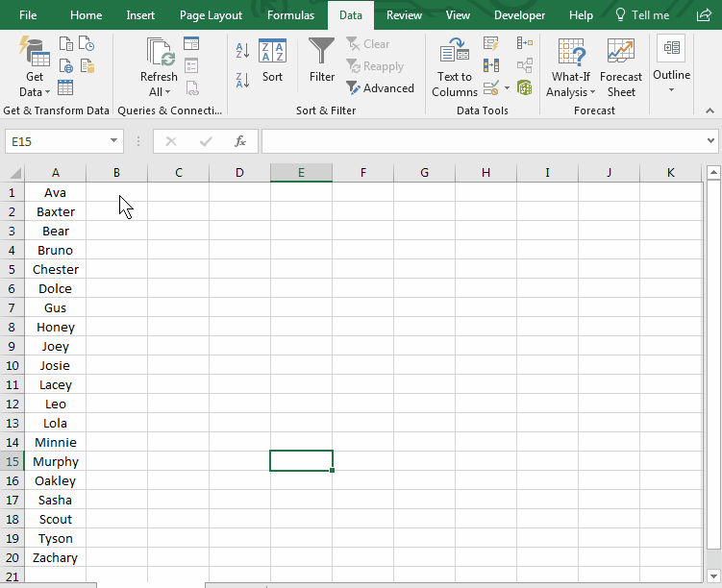
Task: Click the Clear filter button
Action: [x=368, y=44]
